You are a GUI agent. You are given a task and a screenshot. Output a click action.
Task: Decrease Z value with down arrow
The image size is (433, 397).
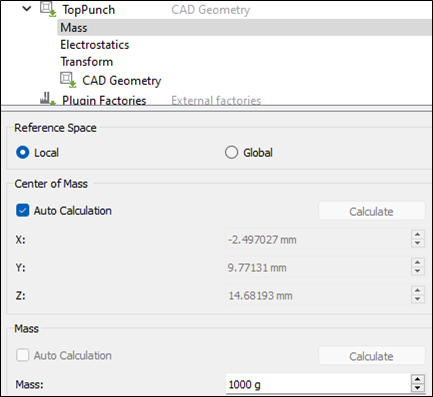point(418,299)
